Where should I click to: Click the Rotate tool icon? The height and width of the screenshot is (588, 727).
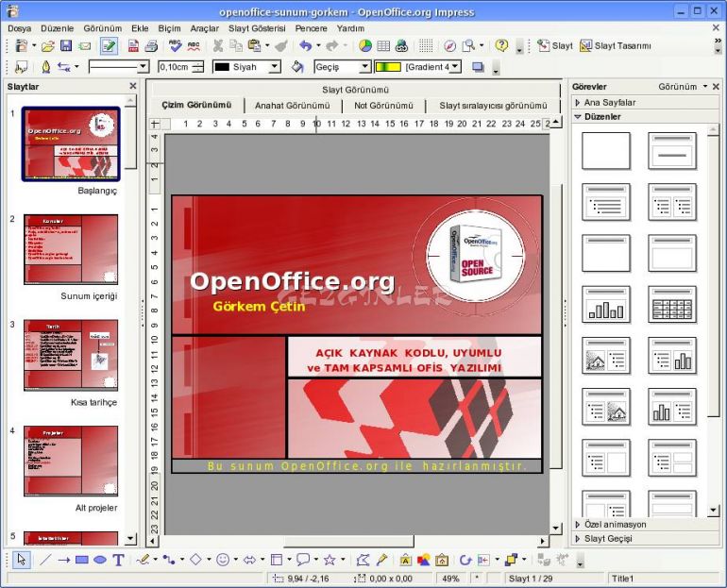click(x=465, y=560)
